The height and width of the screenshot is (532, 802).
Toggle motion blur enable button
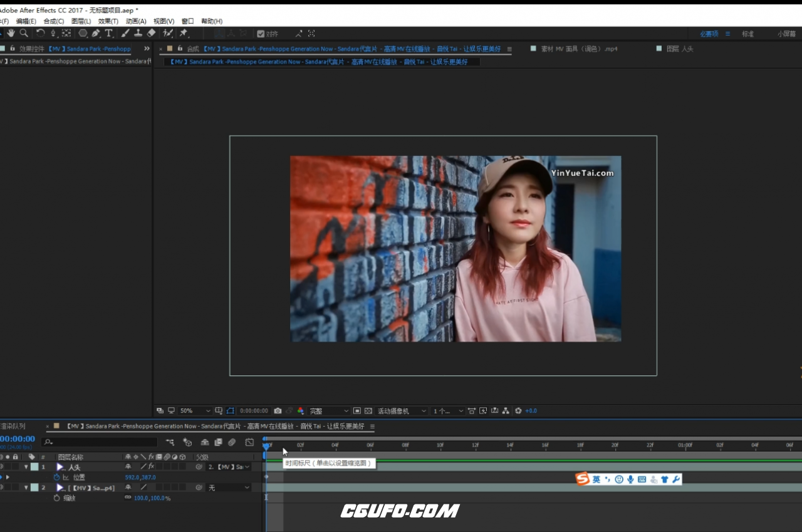click(232, 442)
